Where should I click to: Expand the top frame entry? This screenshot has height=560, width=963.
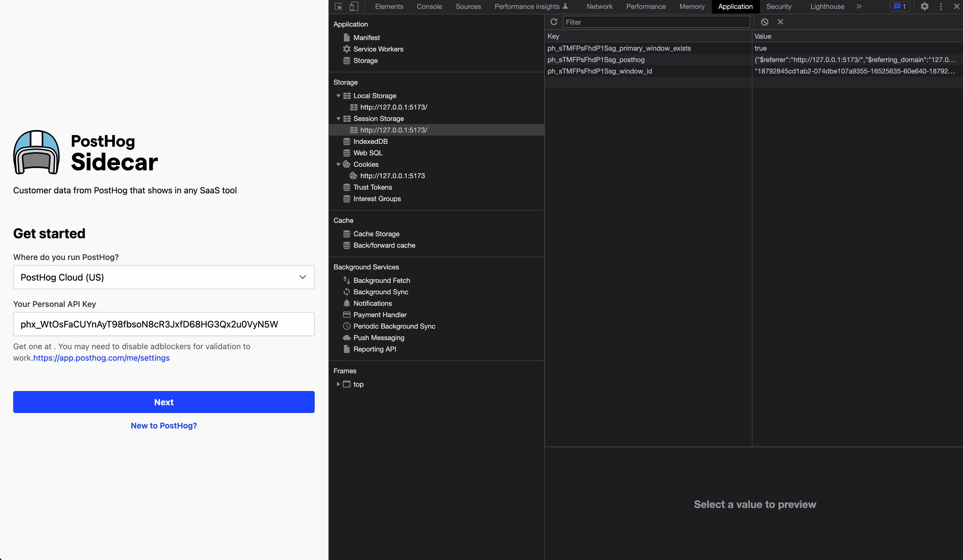[338, 384]
